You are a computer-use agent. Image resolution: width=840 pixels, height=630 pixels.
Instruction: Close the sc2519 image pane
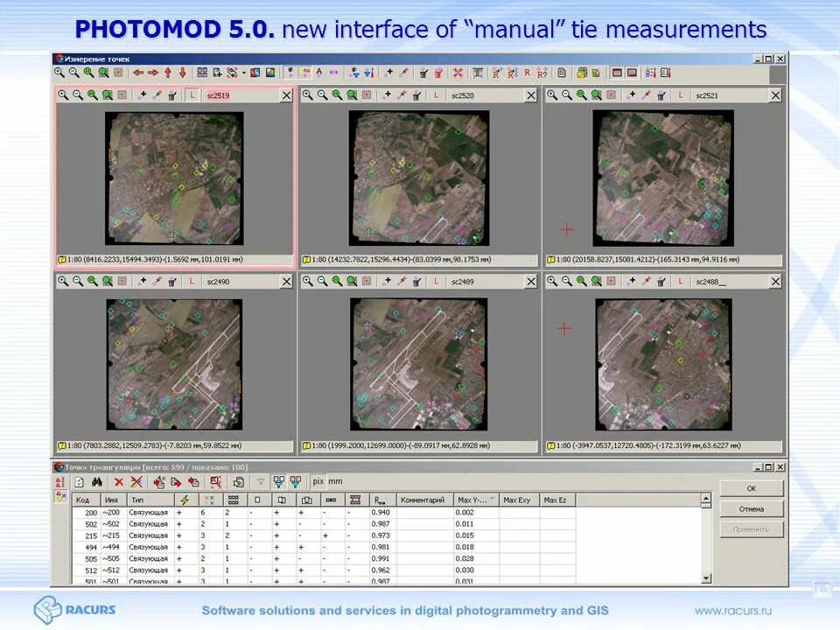click(287, 95)
